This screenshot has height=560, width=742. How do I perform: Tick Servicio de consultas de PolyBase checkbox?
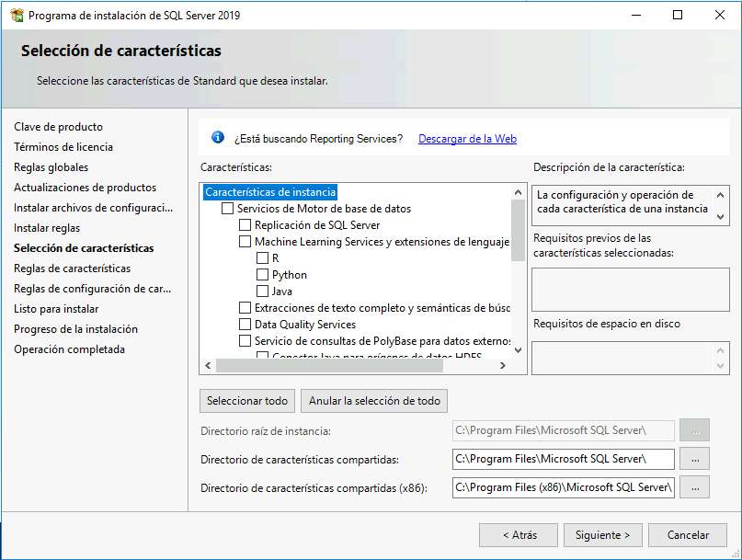(x=245, y=341)
